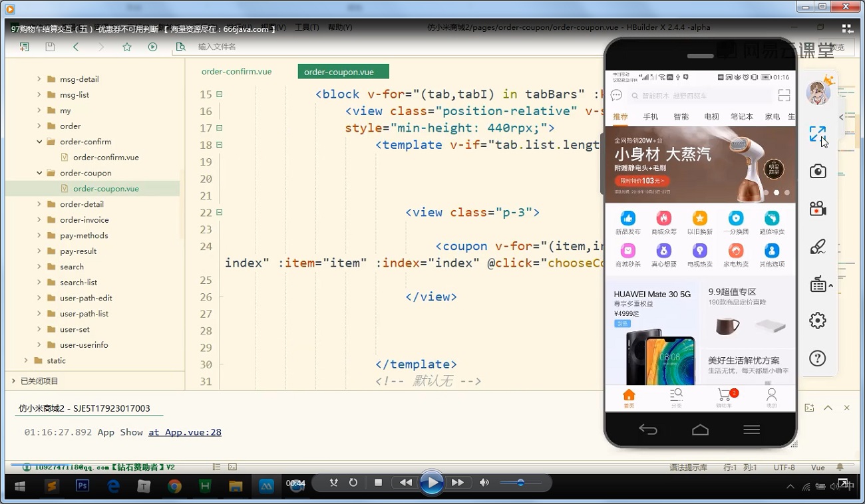Tap the shopping cart tab in phone bottom bar
This screenshot has width=865, height=504.
tap(725, 398)
